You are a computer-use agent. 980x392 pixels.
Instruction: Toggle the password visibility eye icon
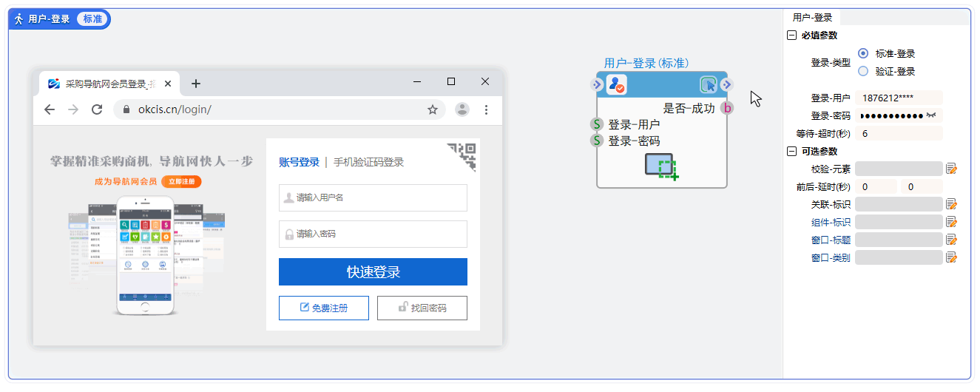point(931,115)
